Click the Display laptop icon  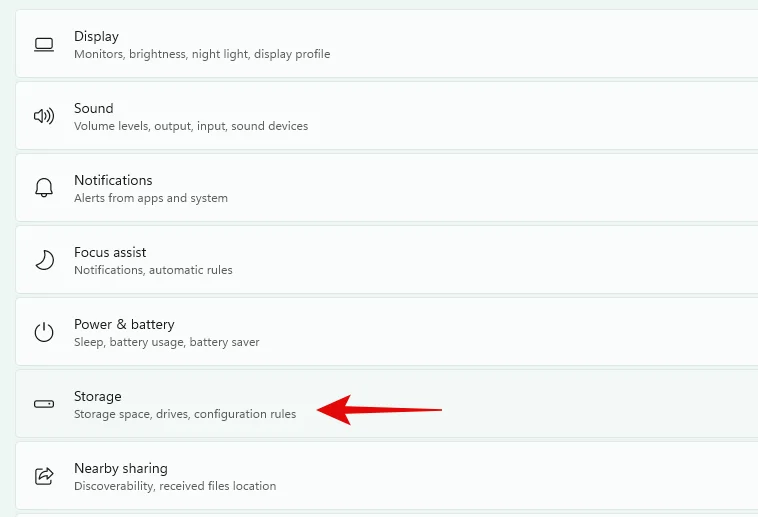[44, 44]
